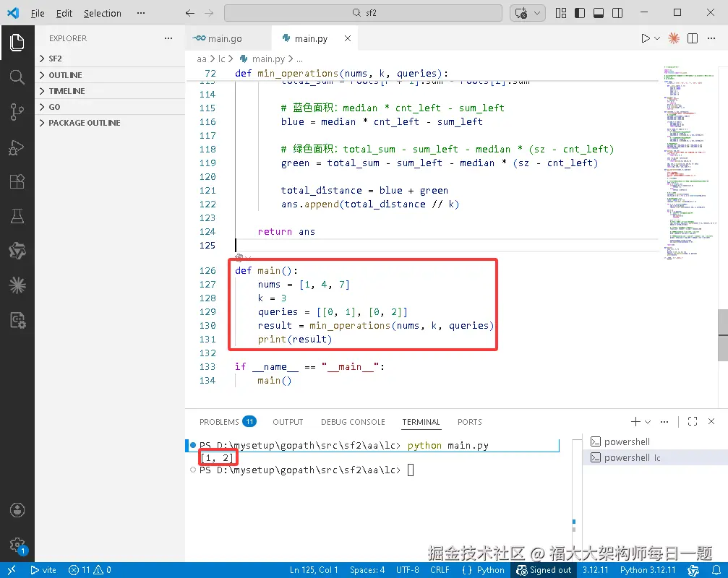728x578 pixels.
Task: Open the Run and Debug view
Action: pyautogui.click(x=17, y=147)
